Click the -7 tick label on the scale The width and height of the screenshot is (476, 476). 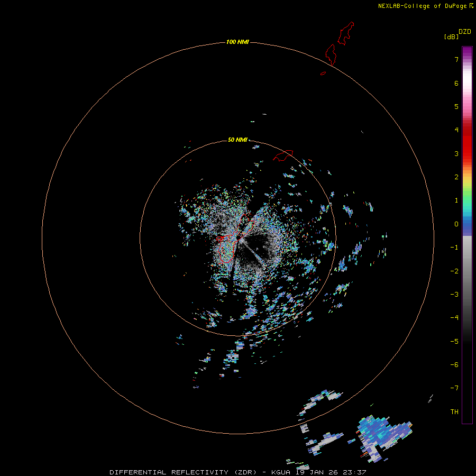pyautogui.click(x=454, y=388)
